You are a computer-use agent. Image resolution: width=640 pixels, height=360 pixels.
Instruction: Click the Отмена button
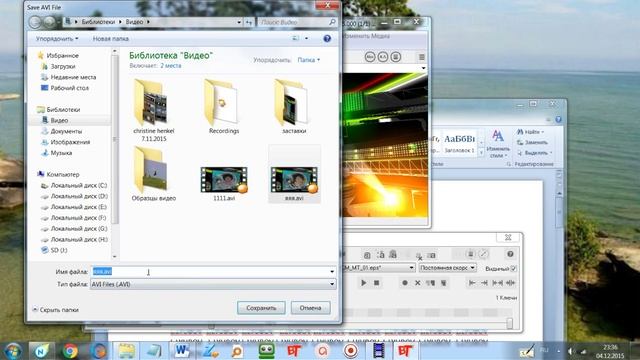(311, 308)
